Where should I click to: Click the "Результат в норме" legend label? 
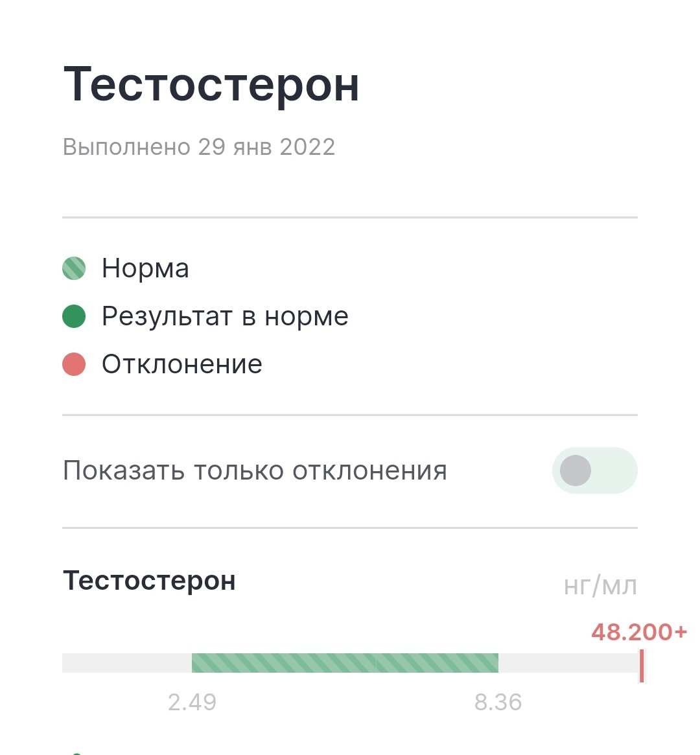[225, 316]
